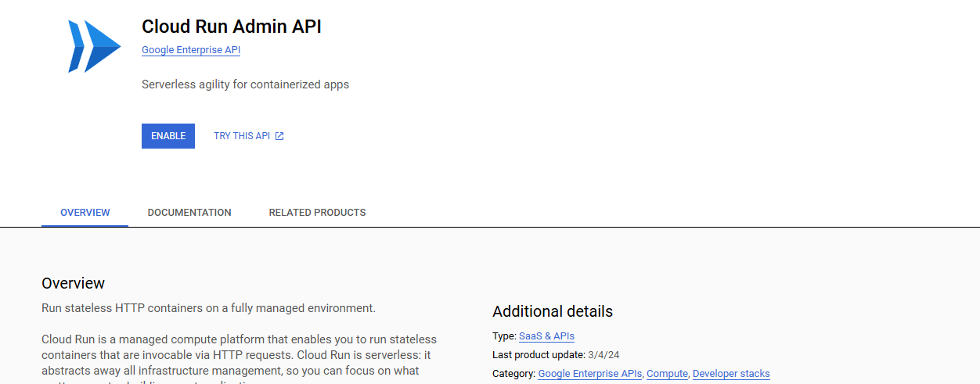Click the 'Cloud Run is a managed' paragraph

[239, 354]
